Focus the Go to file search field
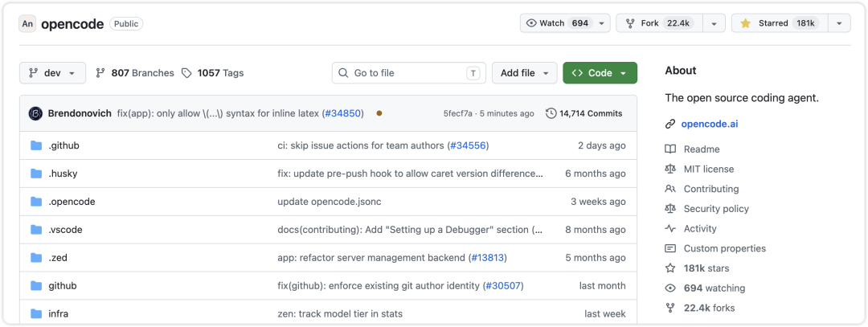Viewport: 868px width, 327px height. pos(408,73)
